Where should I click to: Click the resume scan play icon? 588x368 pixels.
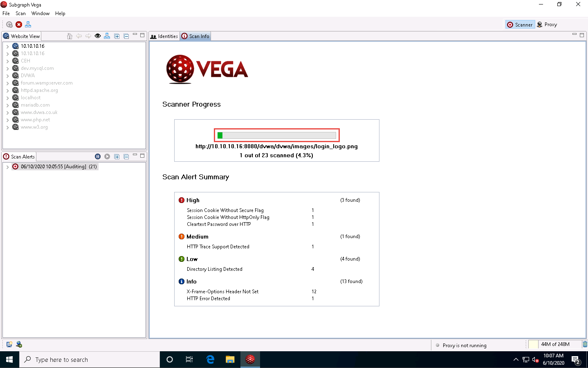tap(107, 156)
